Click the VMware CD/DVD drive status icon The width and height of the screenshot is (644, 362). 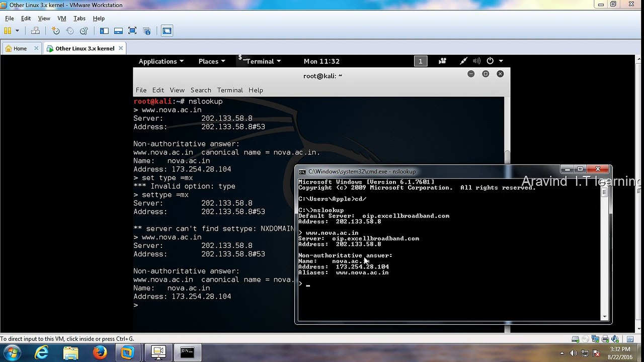click(584, 339)
